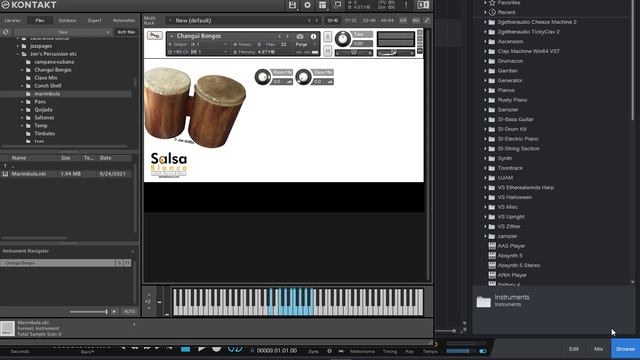Switch to the Files tab
640x360 pixels.
(x=40, y=20)
